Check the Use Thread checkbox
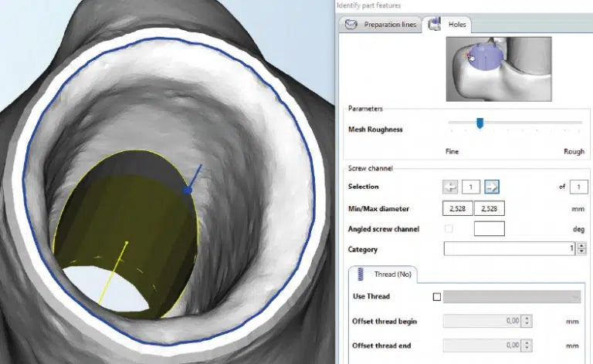 tap(437, 297)
